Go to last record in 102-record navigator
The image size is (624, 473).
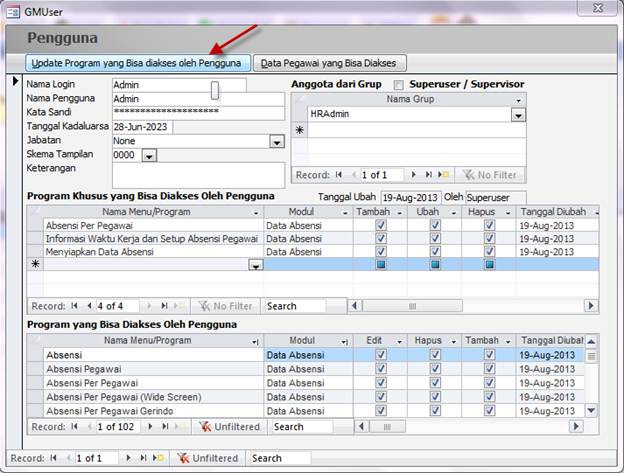(x=165, y=426)
